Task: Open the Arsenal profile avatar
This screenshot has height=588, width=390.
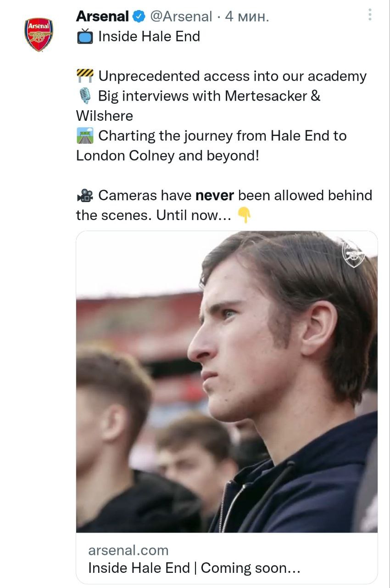Action: click(x=39, y=34)
